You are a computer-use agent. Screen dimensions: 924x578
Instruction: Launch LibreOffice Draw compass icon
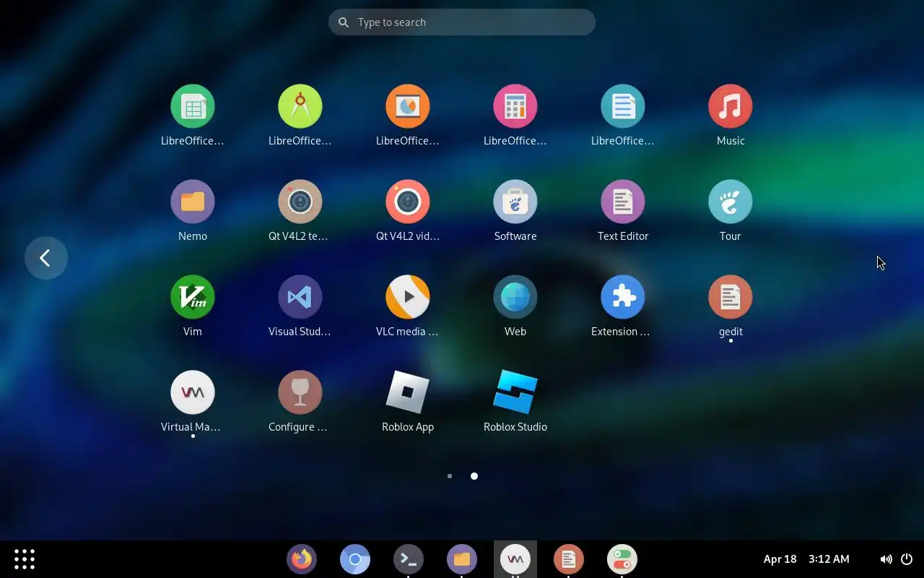tap(300, 106)
